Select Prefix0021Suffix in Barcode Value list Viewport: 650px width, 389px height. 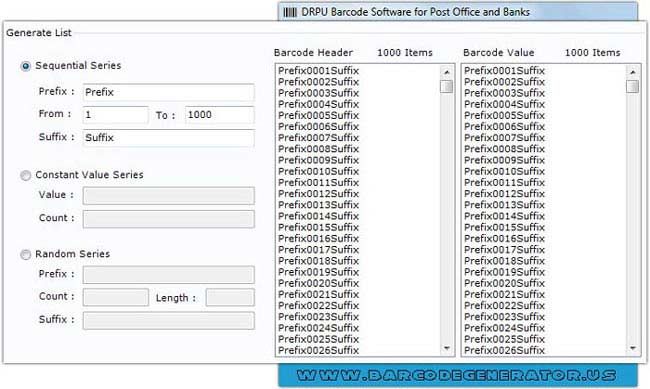(x=504, y=294)
